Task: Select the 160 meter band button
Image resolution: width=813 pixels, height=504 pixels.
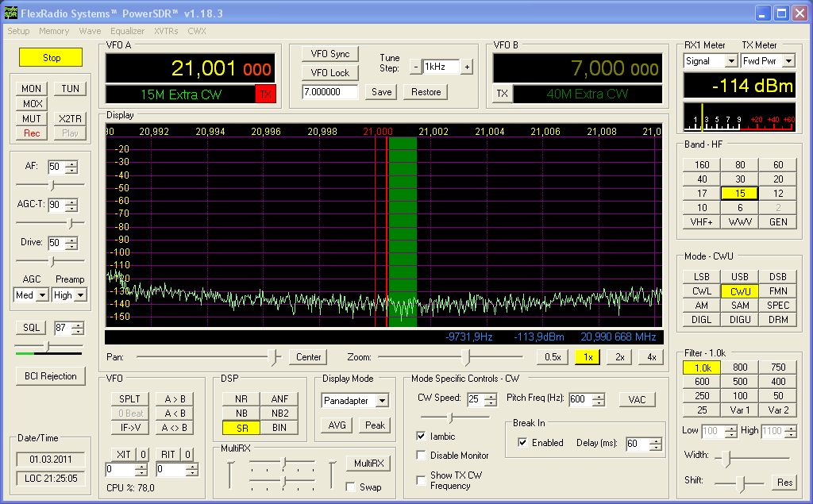Action: click(x=702, y=165)
